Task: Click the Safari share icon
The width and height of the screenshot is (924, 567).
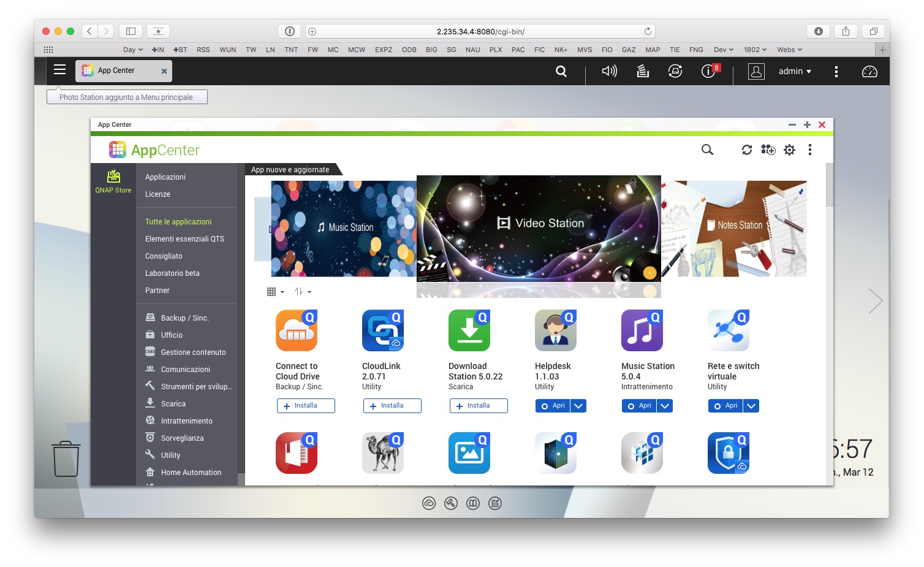Action: point(846,31)
